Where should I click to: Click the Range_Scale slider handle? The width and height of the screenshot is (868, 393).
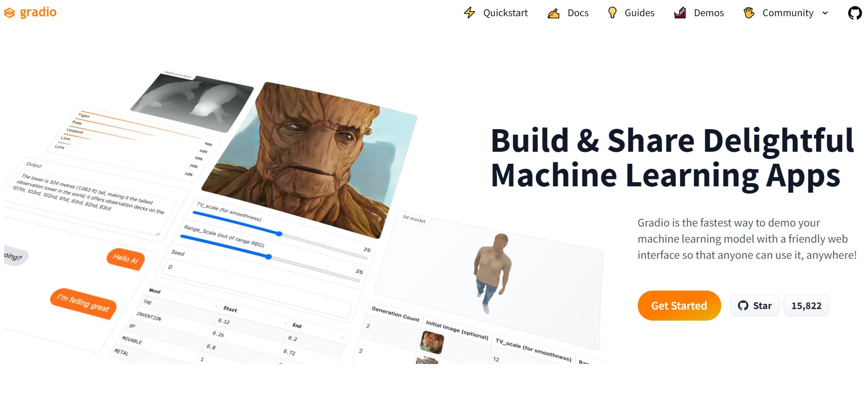click(x=269, y=256)
